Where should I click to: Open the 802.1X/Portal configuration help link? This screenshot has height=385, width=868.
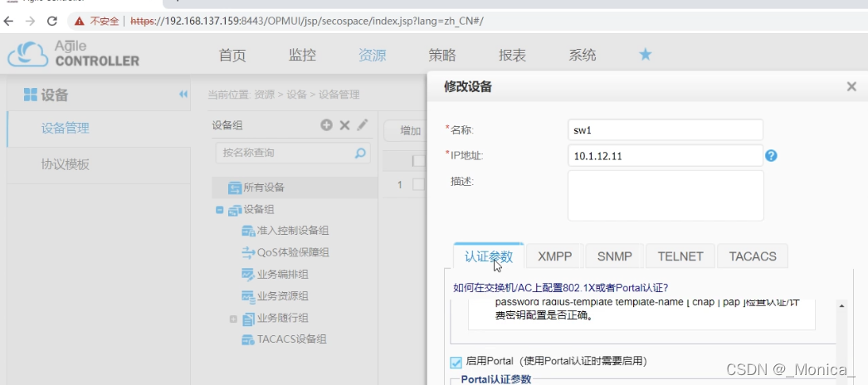pyautogui.click(x=561, y=288)
